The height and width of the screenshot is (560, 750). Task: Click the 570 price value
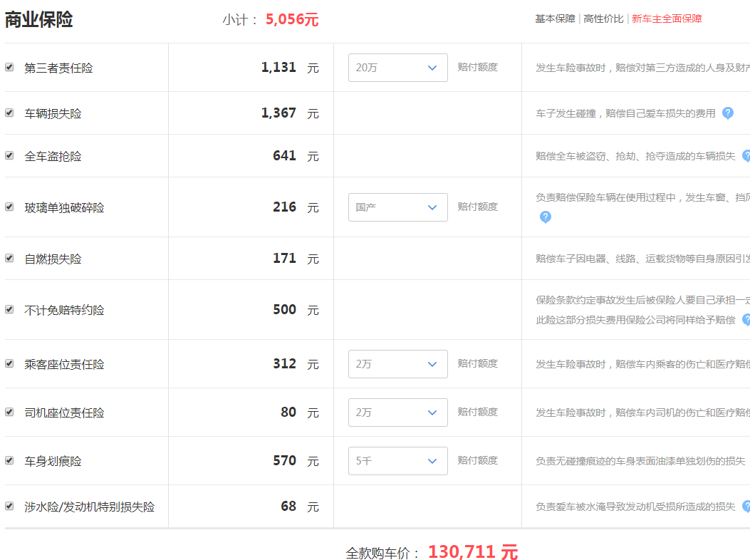(284, 460)
